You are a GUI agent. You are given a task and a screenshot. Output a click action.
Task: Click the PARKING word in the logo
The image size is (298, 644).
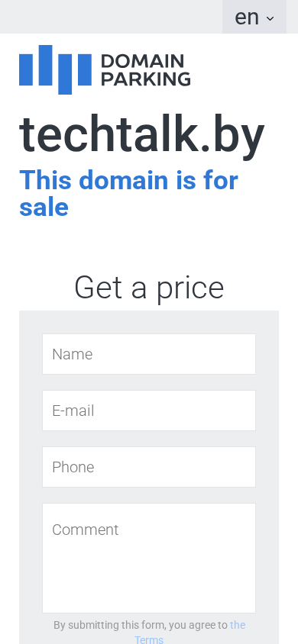[x=145, y=79]
